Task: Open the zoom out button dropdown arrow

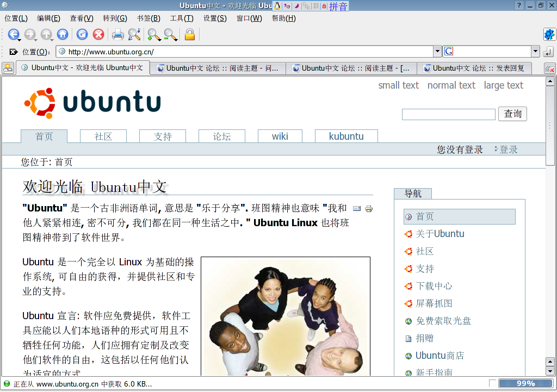Action: coord(176,39)
